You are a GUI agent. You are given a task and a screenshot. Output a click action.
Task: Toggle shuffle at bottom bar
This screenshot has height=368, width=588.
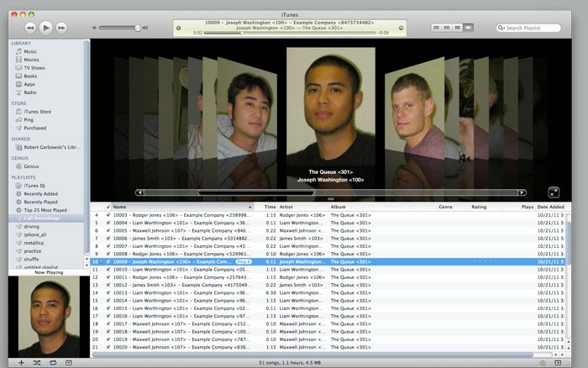[x=37, y=363]
